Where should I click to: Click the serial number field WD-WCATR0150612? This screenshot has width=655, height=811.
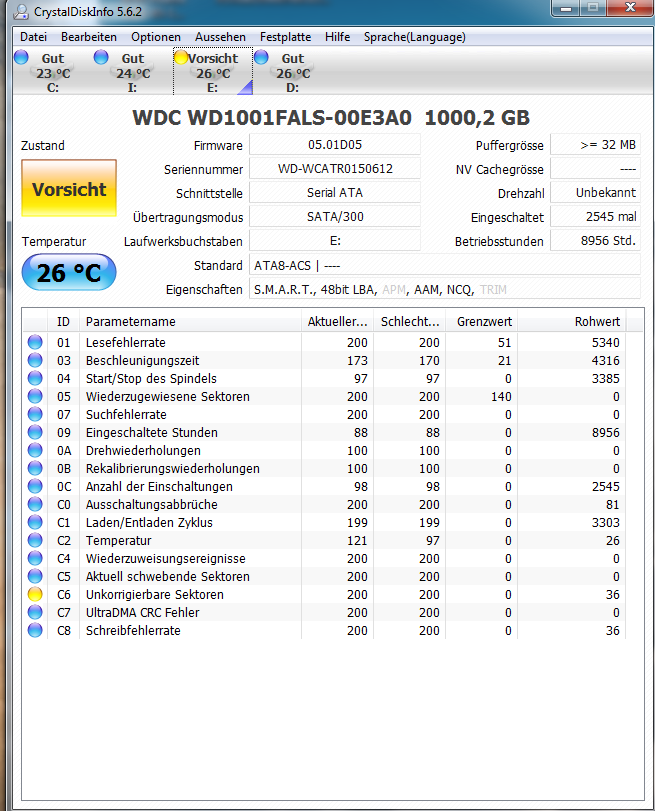click(335, 169)
